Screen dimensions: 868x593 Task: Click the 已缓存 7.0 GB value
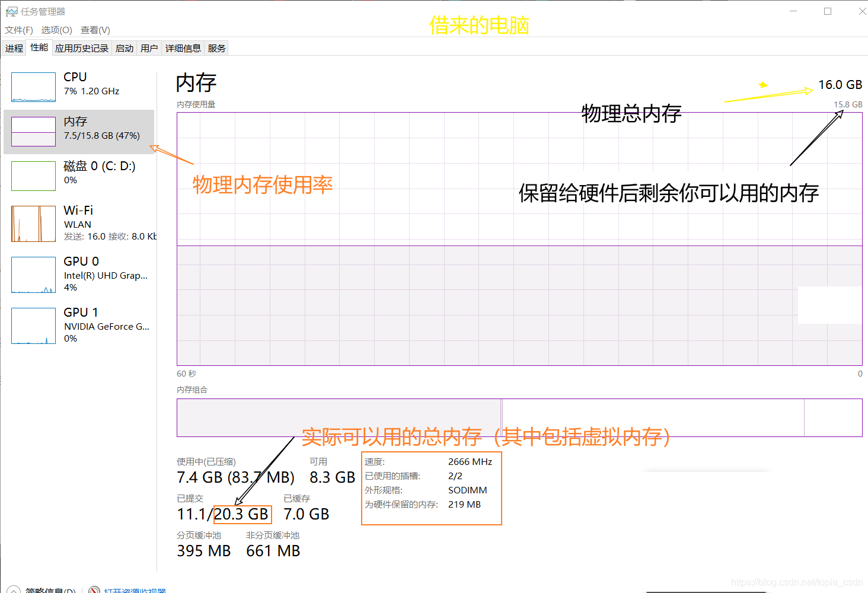click(x=306, y=514)
